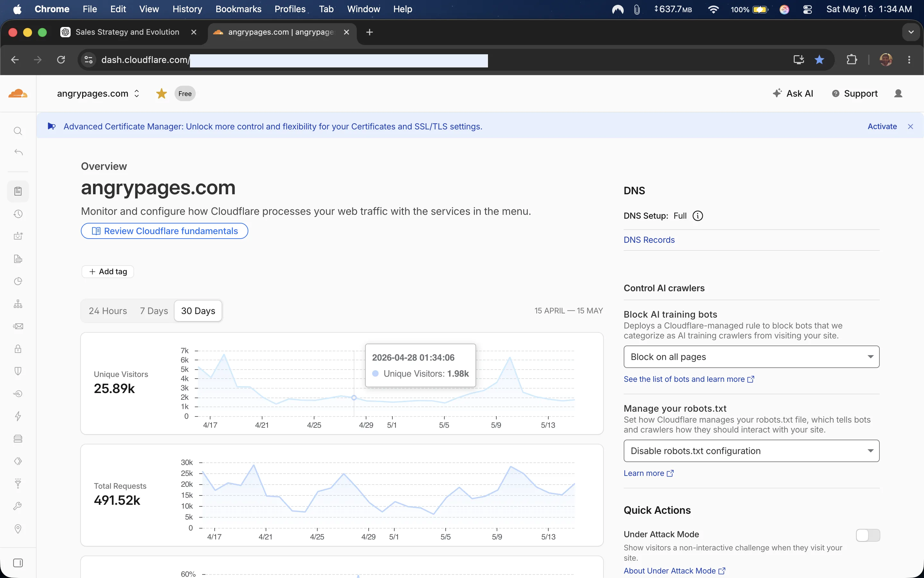Open the document logs icon in the sidebar
Viewport: 924px width, 578px height.
(18, 259)
